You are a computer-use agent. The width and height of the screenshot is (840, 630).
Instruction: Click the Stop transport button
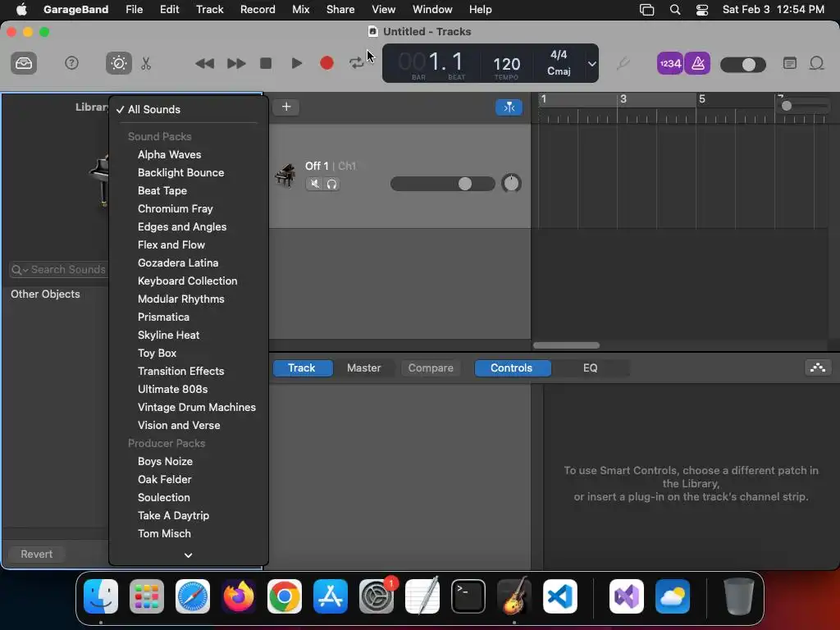click(x=266, y=63)
